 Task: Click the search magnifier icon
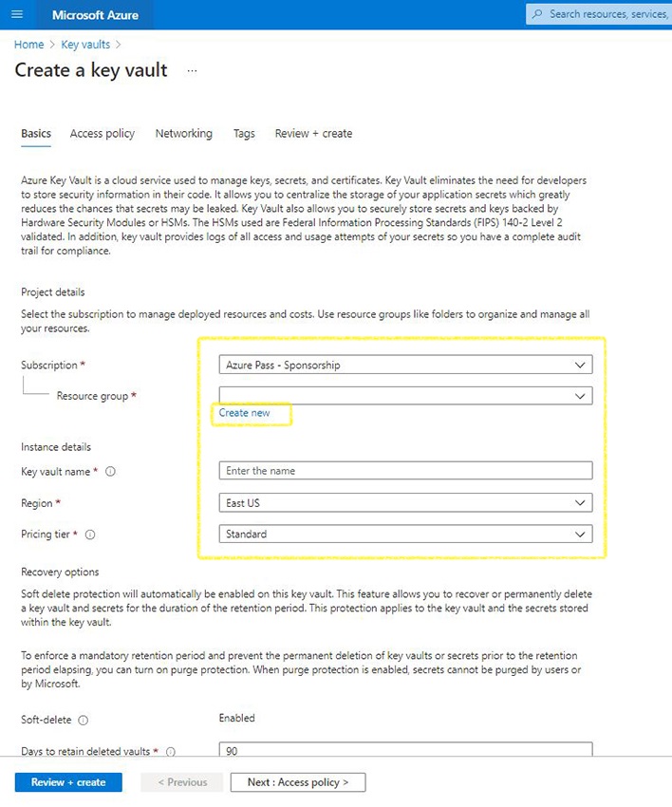(538, 14)
